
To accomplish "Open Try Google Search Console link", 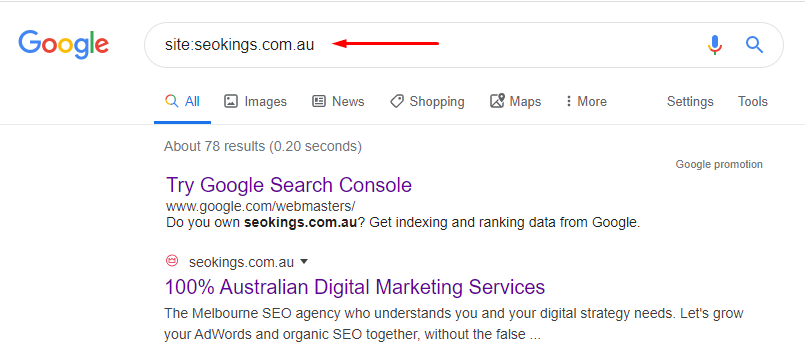I will (289, 185).
